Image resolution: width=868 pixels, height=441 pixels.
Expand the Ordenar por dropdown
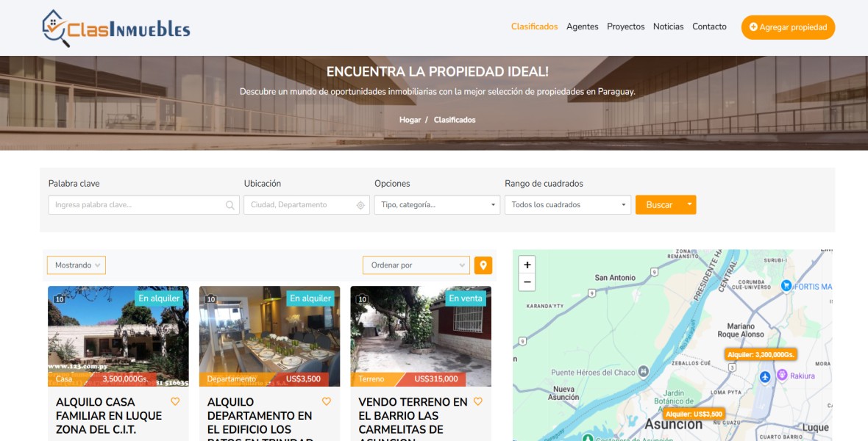pyautogui.click(x=416, y=265)
